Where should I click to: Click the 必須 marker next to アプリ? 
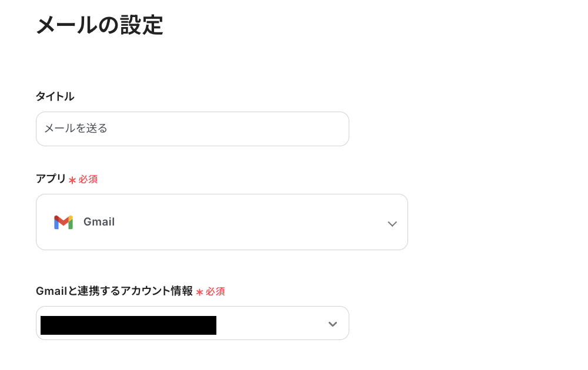coord(88,179)
